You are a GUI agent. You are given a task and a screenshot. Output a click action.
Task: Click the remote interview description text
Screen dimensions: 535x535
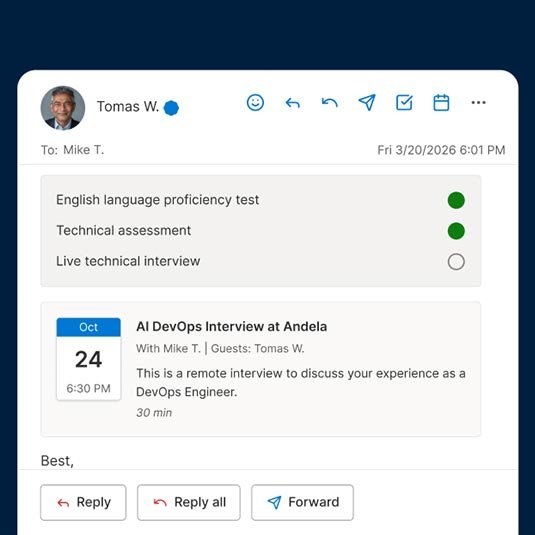[x=301, y=382]
